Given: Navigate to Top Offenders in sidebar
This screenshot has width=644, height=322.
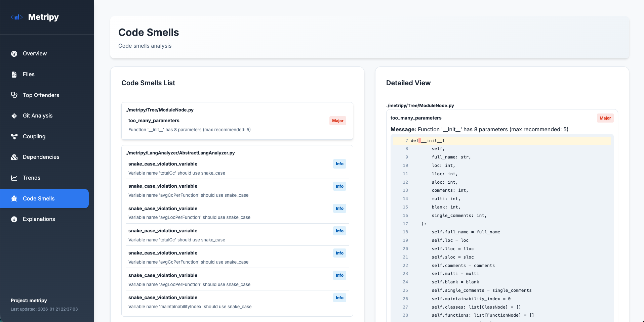Looking at the screenshot, I should coord(41,95).
